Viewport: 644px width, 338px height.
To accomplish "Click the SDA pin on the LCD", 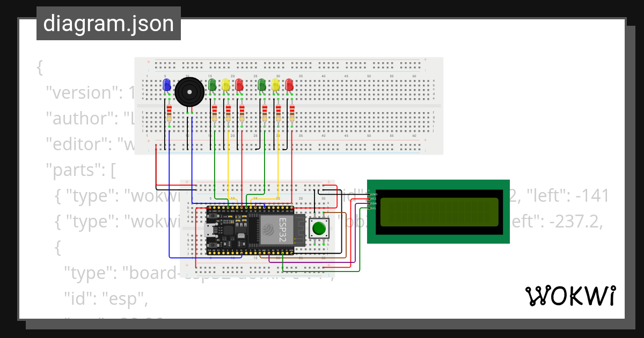I will point(369,203).
